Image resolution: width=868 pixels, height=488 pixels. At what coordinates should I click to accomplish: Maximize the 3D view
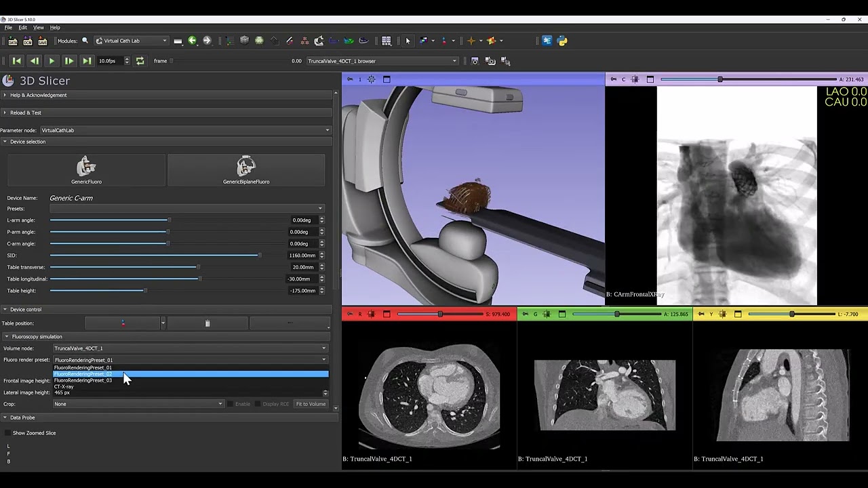387,79
